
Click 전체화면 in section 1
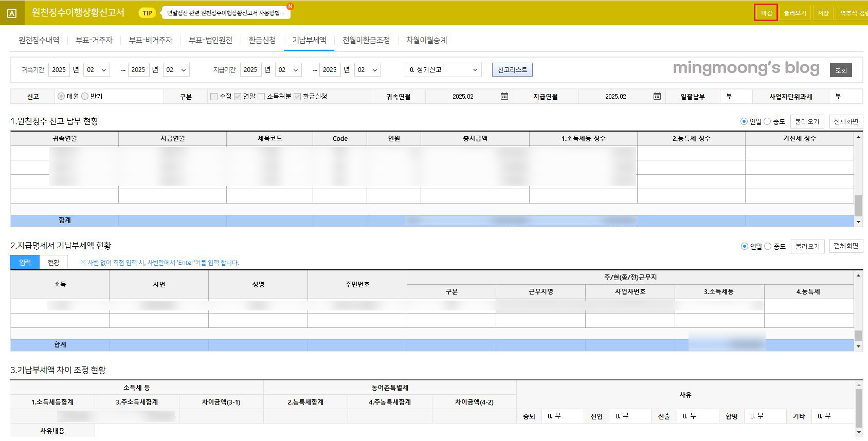coord(846,121)
